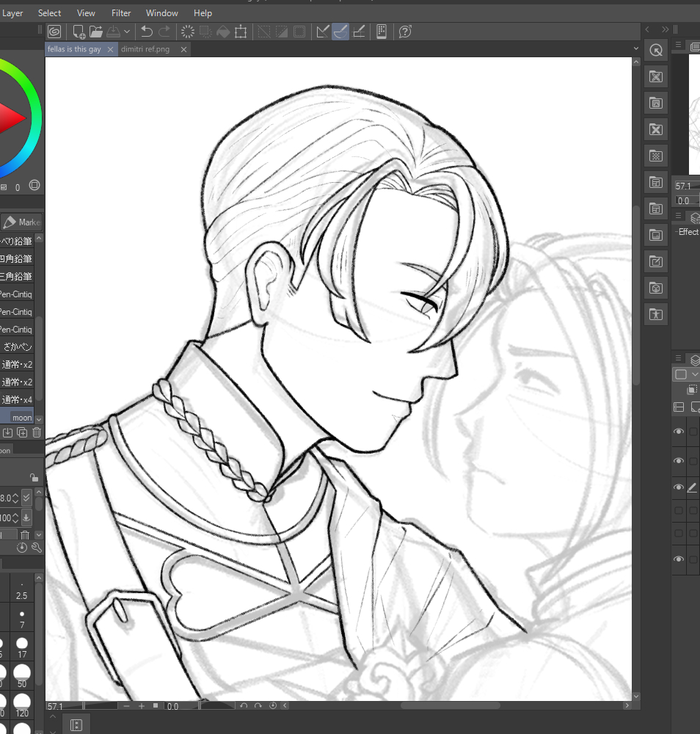Open the help question mark icon
The image size is (700, 734).
point(405,32)
